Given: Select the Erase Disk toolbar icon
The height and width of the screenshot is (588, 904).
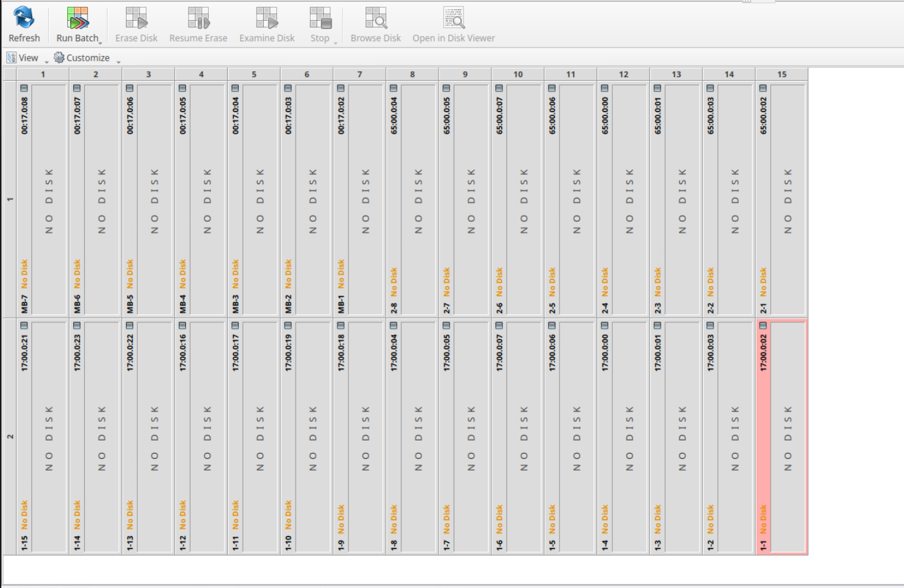Looking at the screenshot, I should 136,18.
